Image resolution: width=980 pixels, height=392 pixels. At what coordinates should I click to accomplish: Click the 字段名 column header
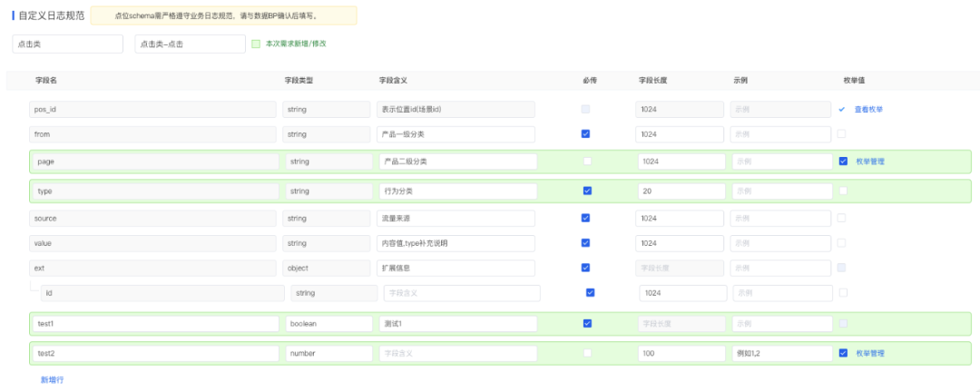point(46,80)
